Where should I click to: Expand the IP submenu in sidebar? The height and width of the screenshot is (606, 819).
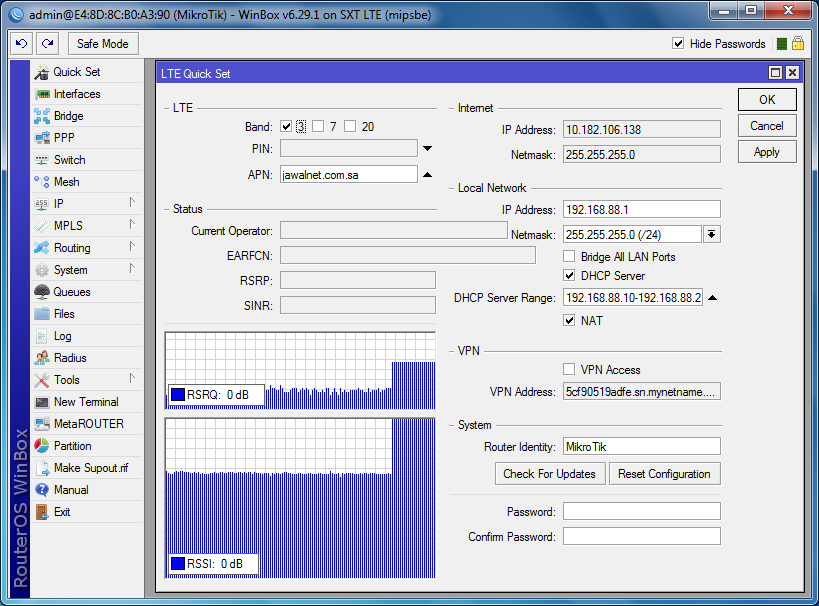tap(131, 203)
